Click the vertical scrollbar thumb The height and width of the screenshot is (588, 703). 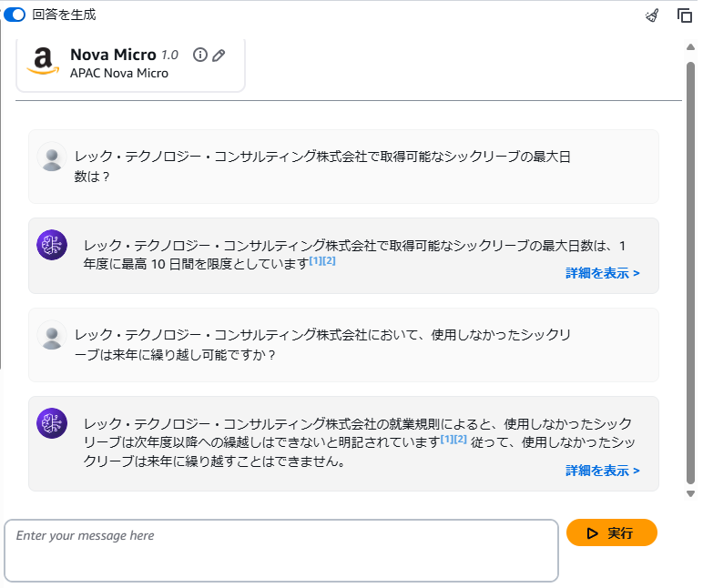(690, 273)
